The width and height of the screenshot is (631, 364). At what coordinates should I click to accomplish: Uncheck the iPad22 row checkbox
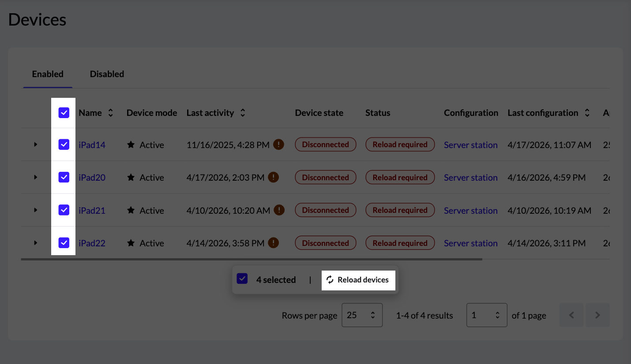click(64, 243)
